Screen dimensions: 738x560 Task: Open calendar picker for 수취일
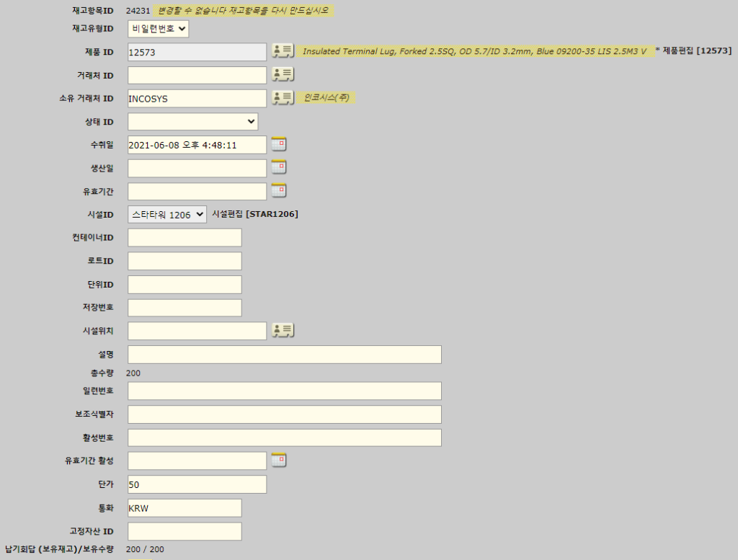pos(279,144)
